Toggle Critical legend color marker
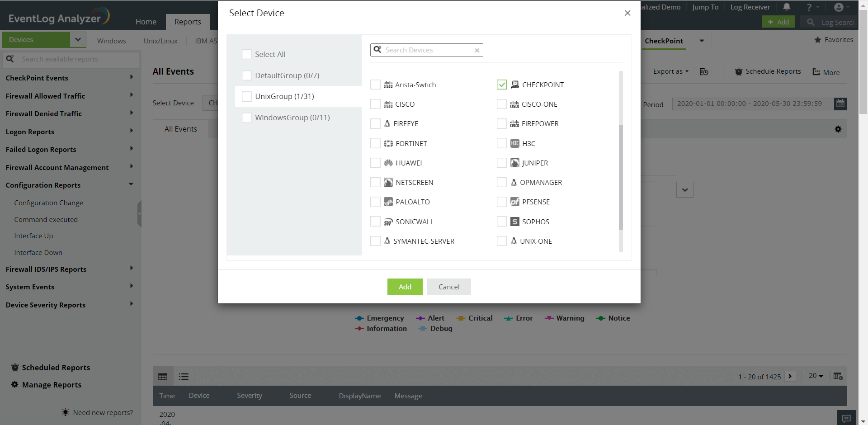868x425 pixels. (461, 318)
